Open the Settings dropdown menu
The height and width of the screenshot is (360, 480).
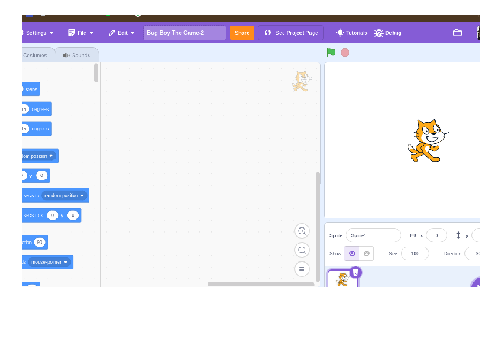37,33
